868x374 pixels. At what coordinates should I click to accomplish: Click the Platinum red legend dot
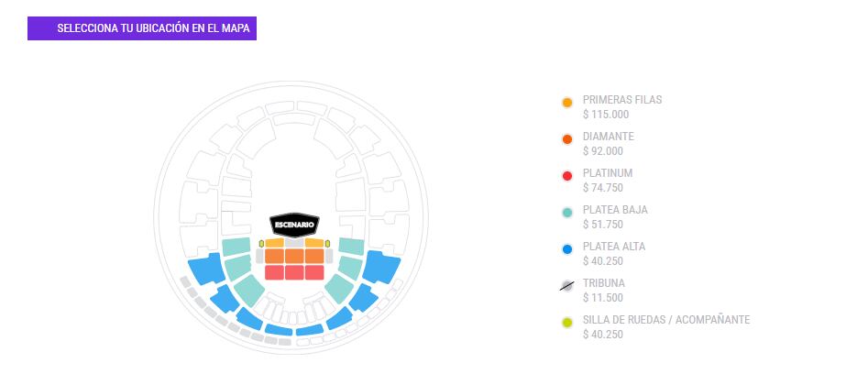point(566,176)
